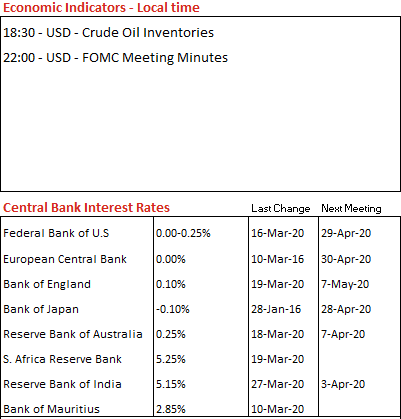Screen dimensions: 401x419
Task: Select the Federal Bank of U.S cell
Action: (x=56, y=233)
